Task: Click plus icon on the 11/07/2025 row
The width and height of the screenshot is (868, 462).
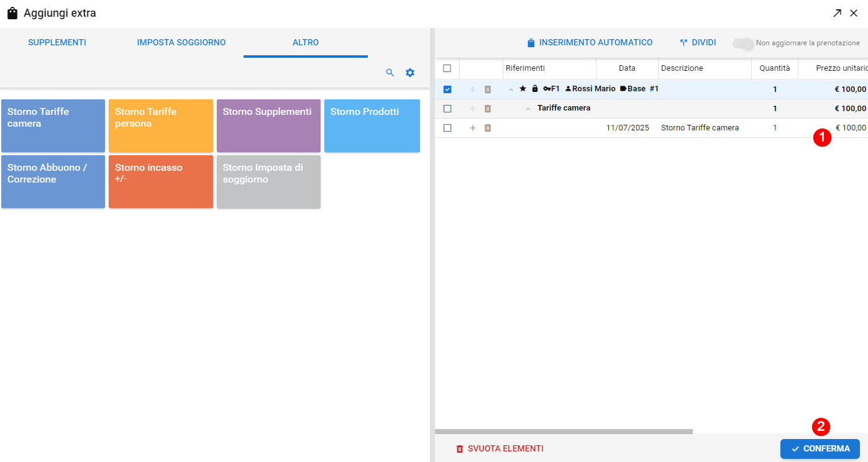Action: pos(473,128)
